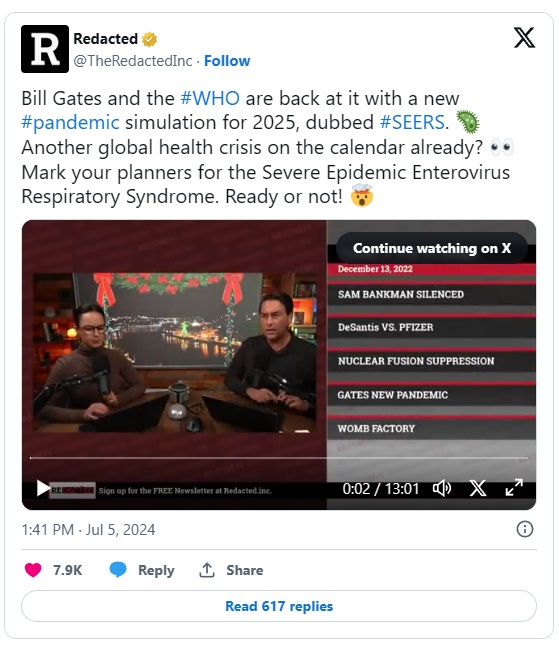Screen dimensions: 559x654
Task: Open the Redacted profile avatar
Action: pos(45,49)
